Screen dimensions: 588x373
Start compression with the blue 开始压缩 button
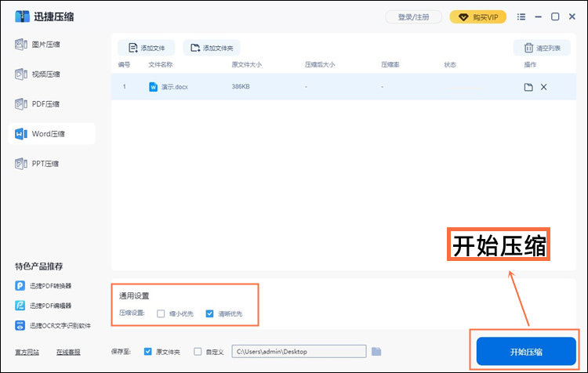[526, 351]
